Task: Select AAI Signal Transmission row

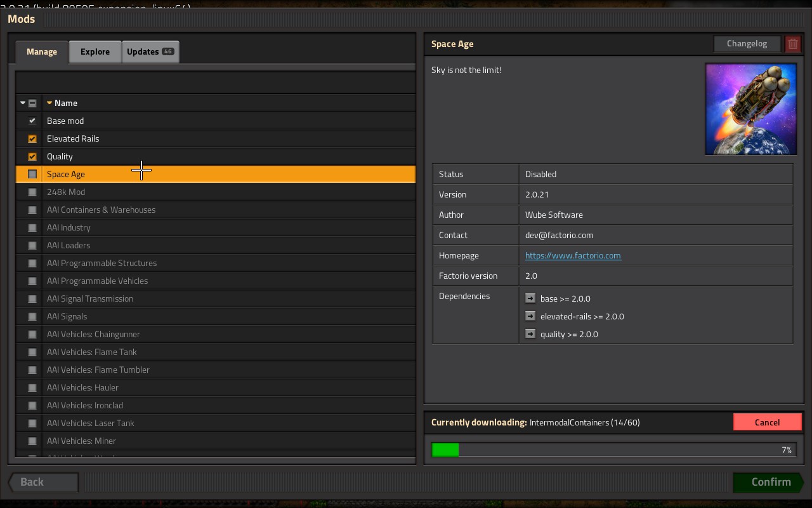Action: [x=216, y=298]
